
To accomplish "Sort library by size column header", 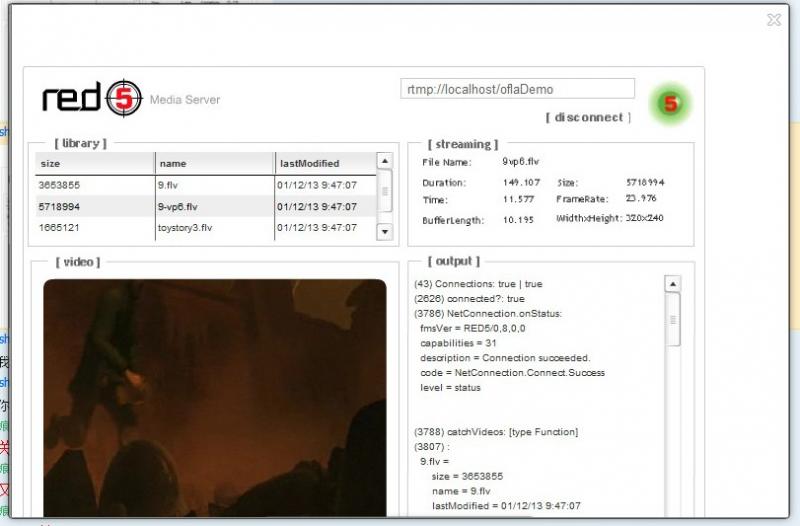I will click(95, 163).
